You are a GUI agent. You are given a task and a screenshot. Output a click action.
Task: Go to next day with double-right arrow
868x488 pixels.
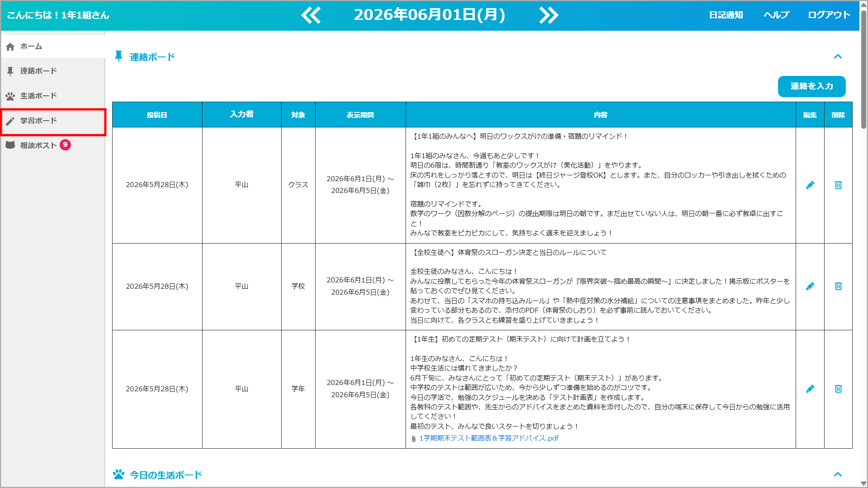pos(548,15)
